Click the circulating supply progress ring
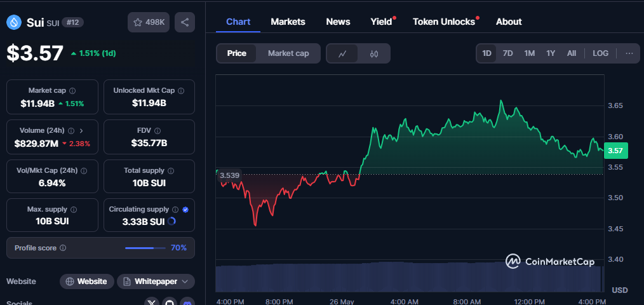This screenshot has height=305, width=644. tap(171, 222)
